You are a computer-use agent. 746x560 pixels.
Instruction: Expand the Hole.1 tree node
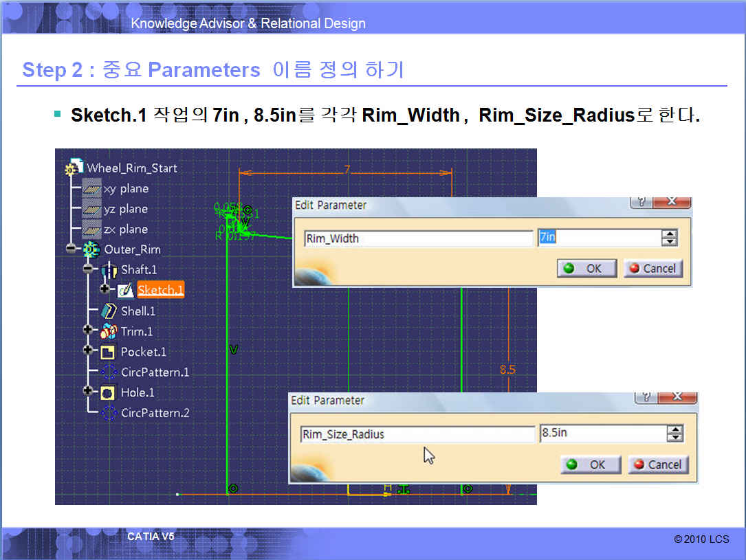tap(88, 391)
